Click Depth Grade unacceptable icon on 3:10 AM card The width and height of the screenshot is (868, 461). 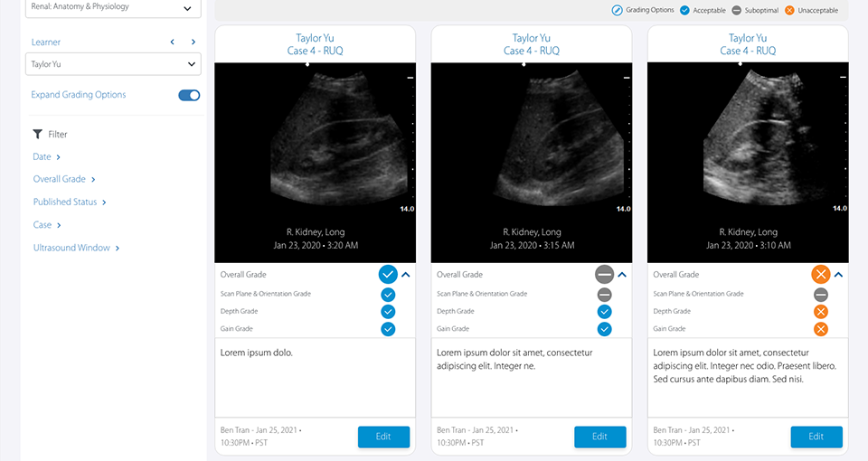pos(821,312)
